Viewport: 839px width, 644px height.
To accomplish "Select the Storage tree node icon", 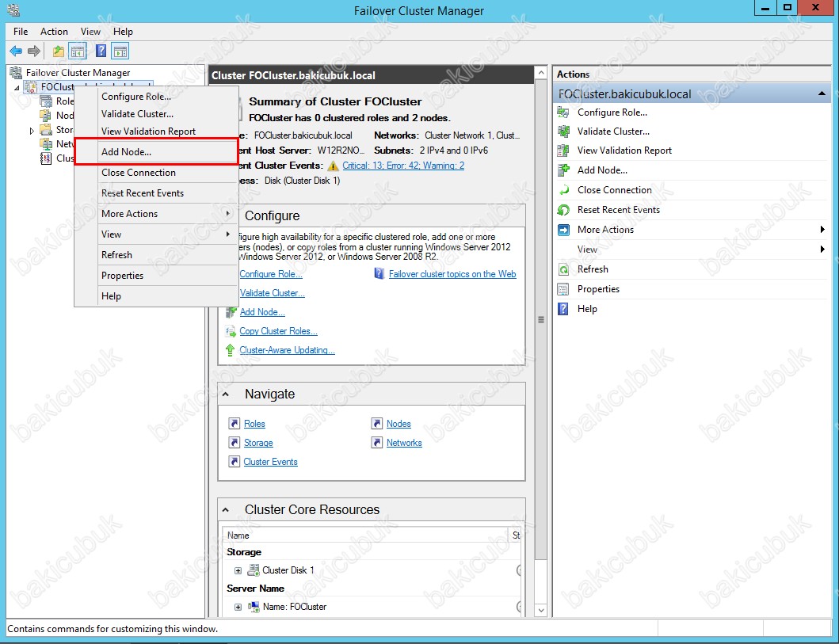I will pyautogui.click(x=46, y=129).
